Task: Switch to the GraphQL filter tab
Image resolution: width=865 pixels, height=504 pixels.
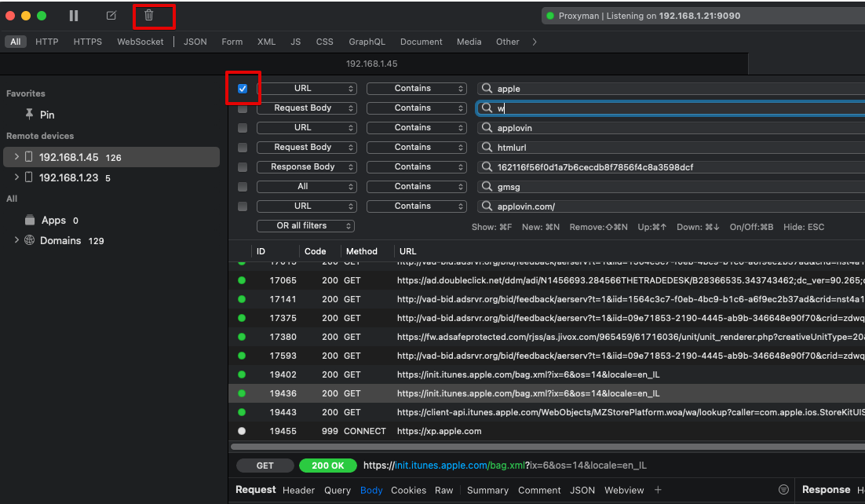Action: pyautogui.click(x=367, y=42)
